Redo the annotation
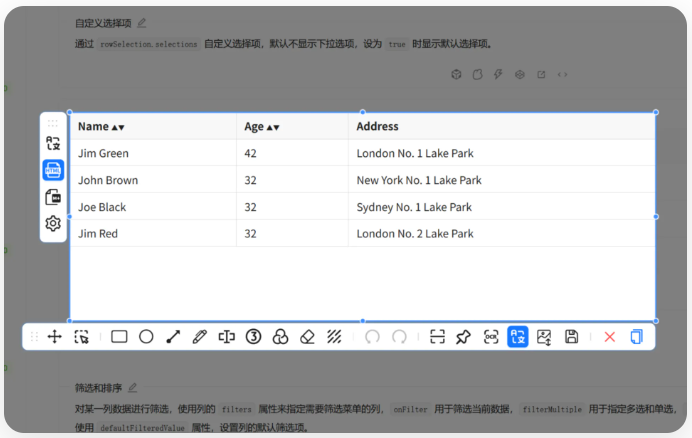 click(x=399, y=337)
